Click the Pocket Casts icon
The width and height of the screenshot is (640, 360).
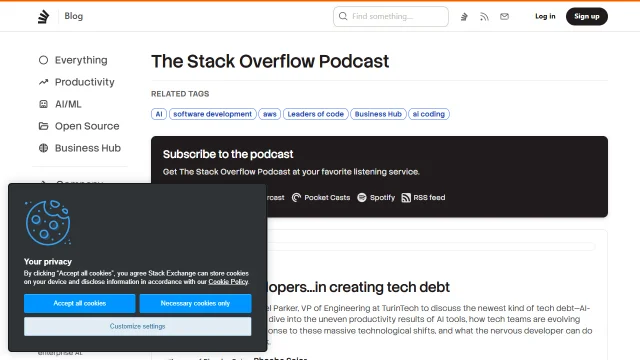tap(296, 198)
